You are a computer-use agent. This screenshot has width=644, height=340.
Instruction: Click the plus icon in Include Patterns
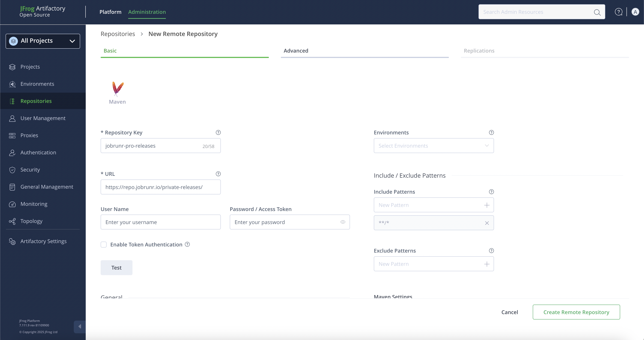[487, 205]
